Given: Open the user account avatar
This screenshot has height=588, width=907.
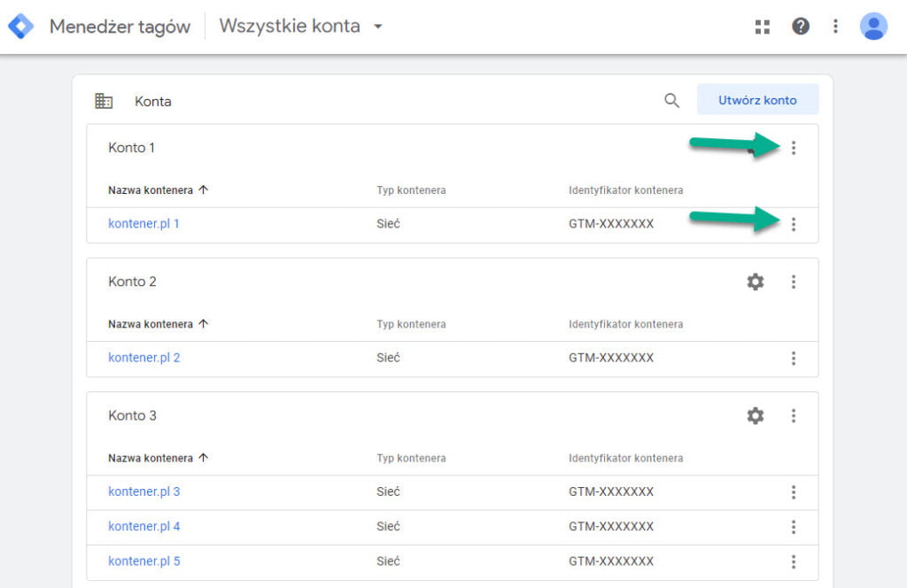Looking at the screenshot, I should point(873,26).
